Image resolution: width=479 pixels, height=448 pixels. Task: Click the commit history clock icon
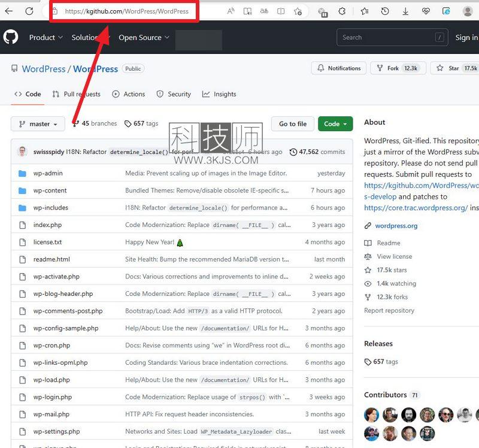tap(293, 152)
